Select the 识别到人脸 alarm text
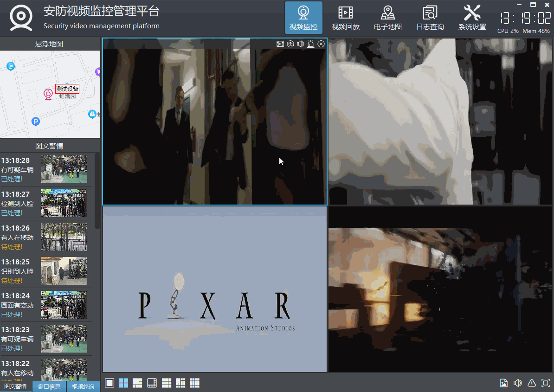 pos(17,271)
